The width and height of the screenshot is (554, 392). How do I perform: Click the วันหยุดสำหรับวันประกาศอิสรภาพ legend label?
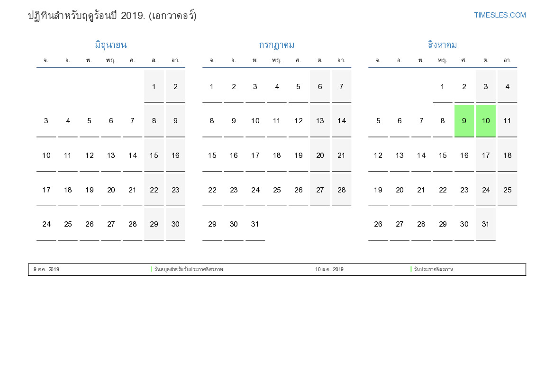188,269
